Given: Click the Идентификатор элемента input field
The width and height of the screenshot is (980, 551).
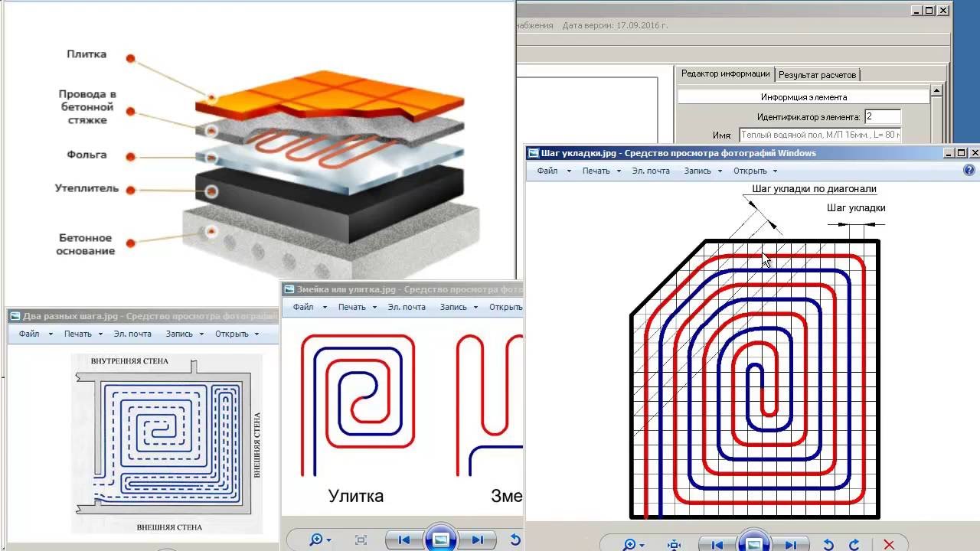Looking at the screenshot, I should [x=882, y=117].
